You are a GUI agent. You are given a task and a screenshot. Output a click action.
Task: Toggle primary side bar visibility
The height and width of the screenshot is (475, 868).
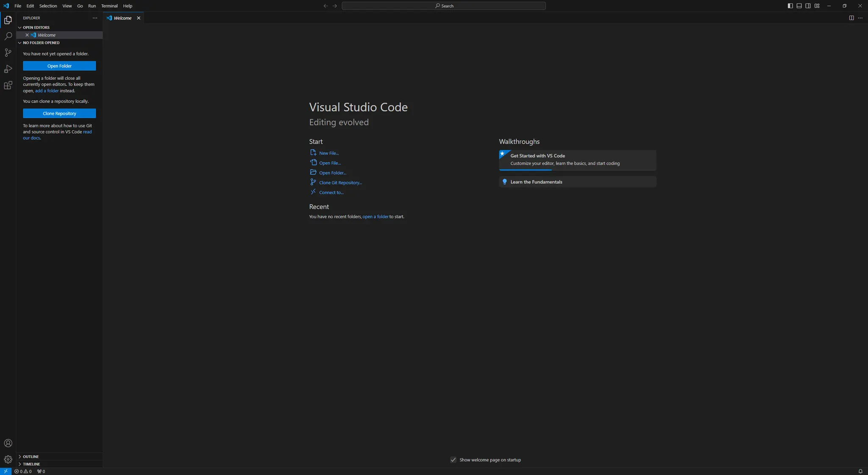pos(790,6)
